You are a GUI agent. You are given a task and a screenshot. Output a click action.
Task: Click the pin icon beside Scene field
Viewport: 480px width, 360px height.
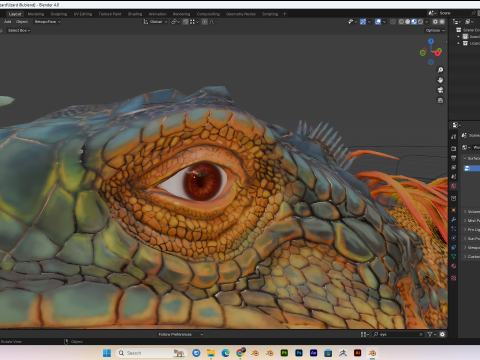coord(473,13)
